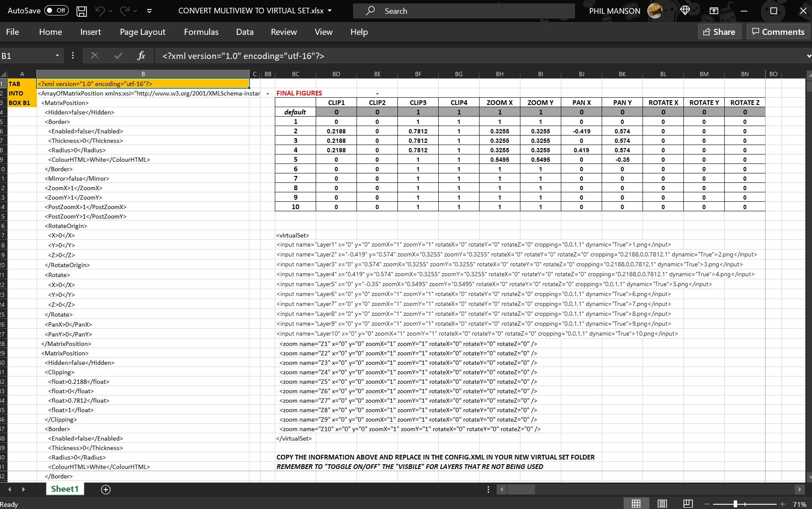Switch to Page Layout view in status bar

[x=661, y=503]
